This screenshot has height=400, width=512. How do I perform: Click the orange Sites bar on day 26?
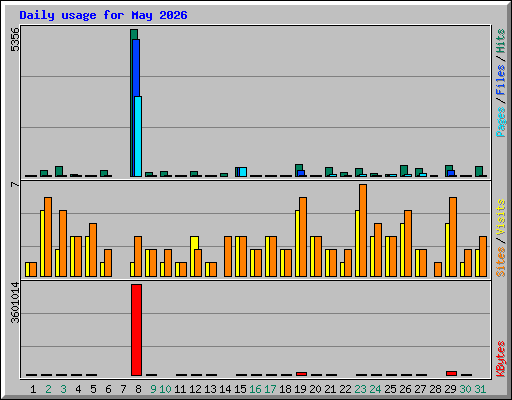tap(408, 243)
